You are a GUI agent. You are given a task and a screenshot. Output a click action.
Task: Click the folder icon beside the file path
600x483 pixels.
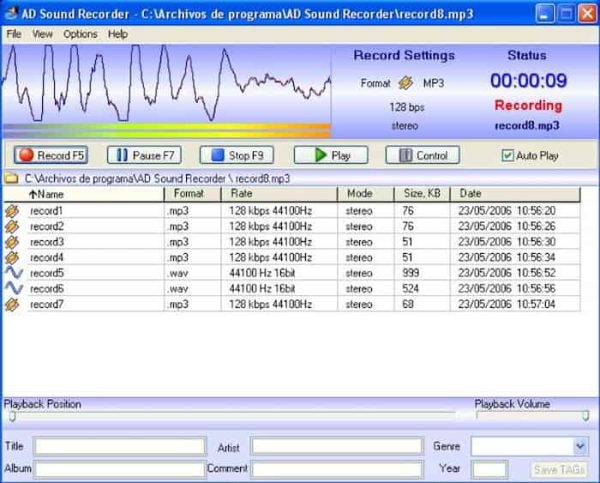click(x=11, y=178)
